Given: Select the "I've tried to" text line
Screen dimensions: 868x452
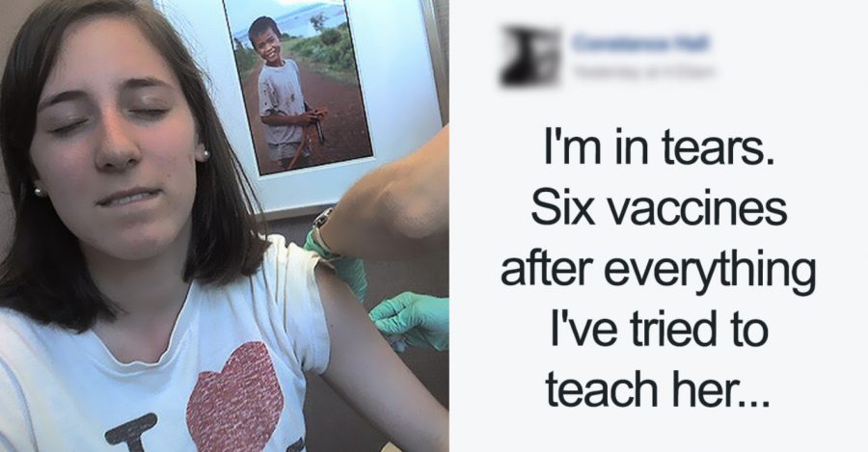Looking at the screenshot, I should coord(657,329).
